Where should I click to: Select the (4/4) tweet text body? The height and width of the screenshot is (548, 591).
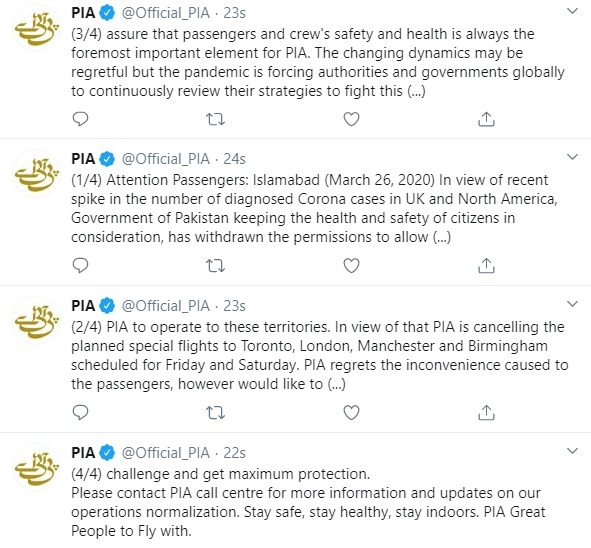[308, 502]
